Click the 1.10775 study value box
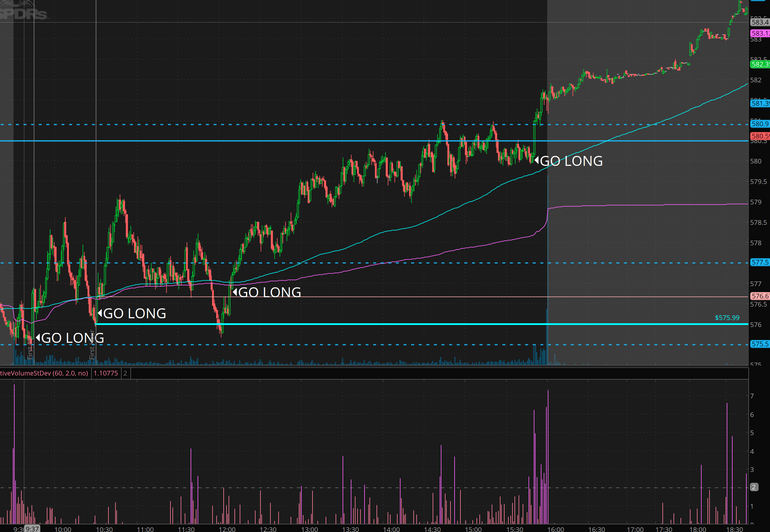 coord(106,373)
